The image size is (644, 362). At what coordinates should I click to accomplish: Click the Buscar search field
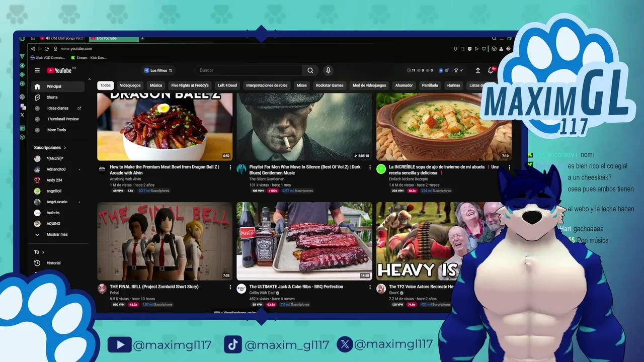249,70
